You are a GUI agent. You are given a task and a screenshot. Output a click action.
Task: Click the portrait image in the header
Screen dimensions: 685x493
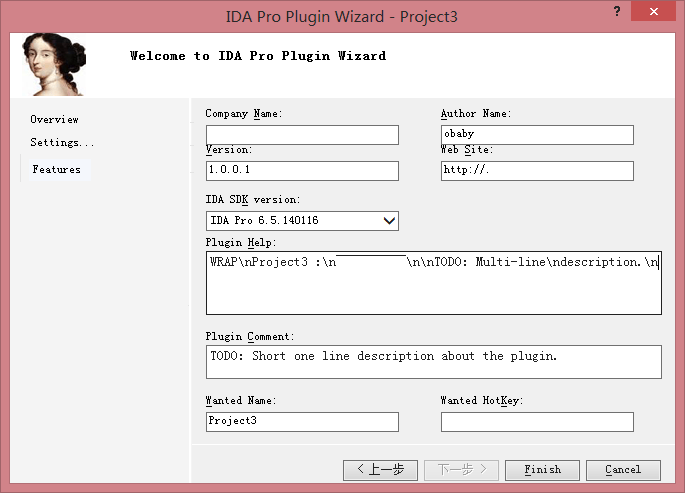(x=54, y=64)
